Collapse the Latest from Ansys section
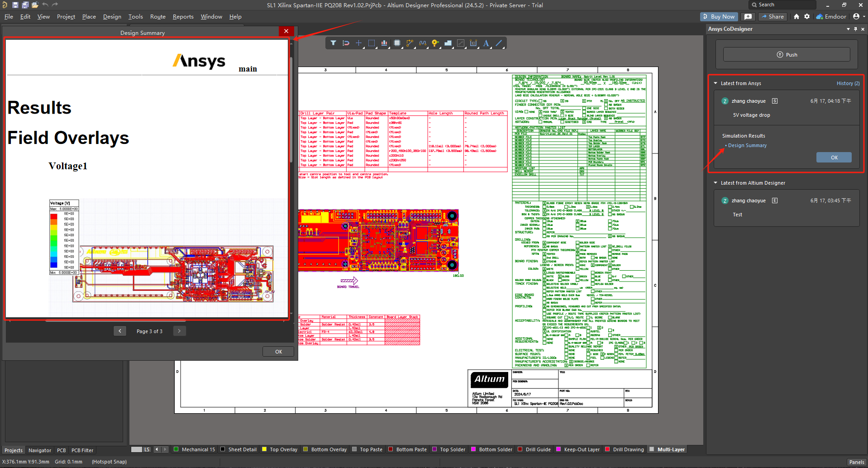Image resolution: width=868 pixels, height=468 pixels. [715, 83]
